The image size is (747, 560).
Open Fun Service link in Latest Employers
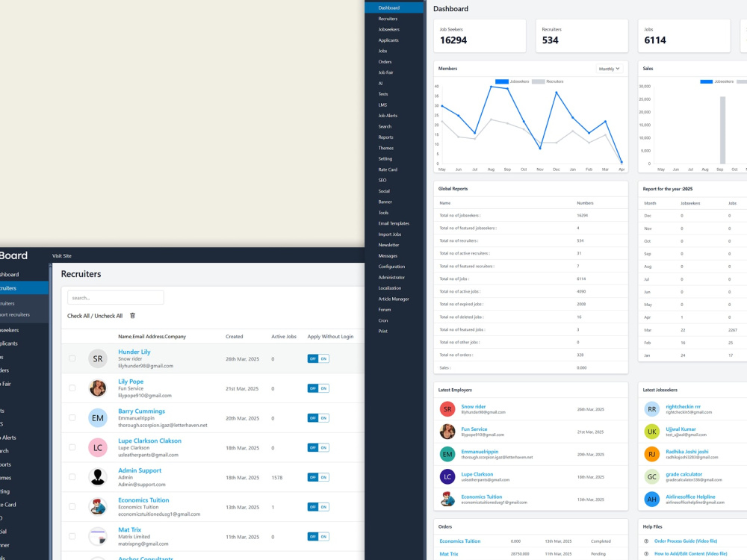474,429
